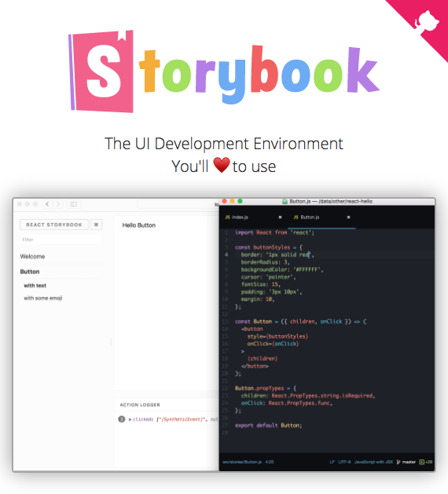The width and height of the screenshot is (448, 494).
Task: Click the action count badge 3
Action: tap(121, 419)
